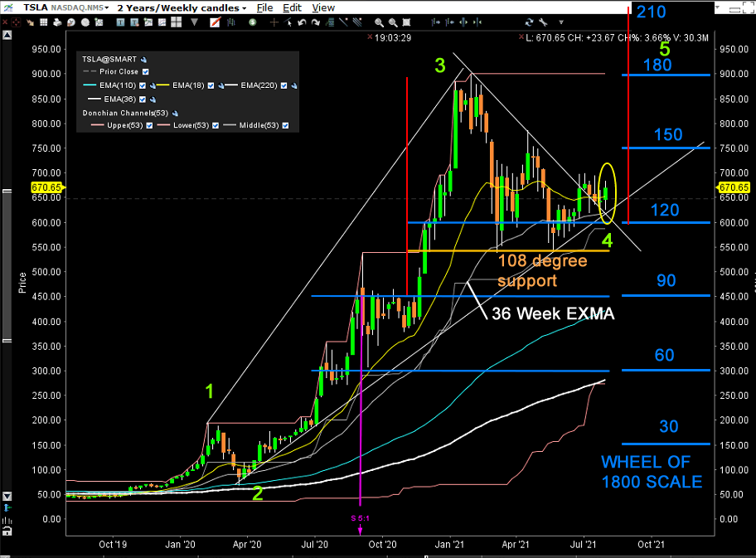
Task: Click the crosshair target icon in the toolbar
Action: (x=17, y=22)
